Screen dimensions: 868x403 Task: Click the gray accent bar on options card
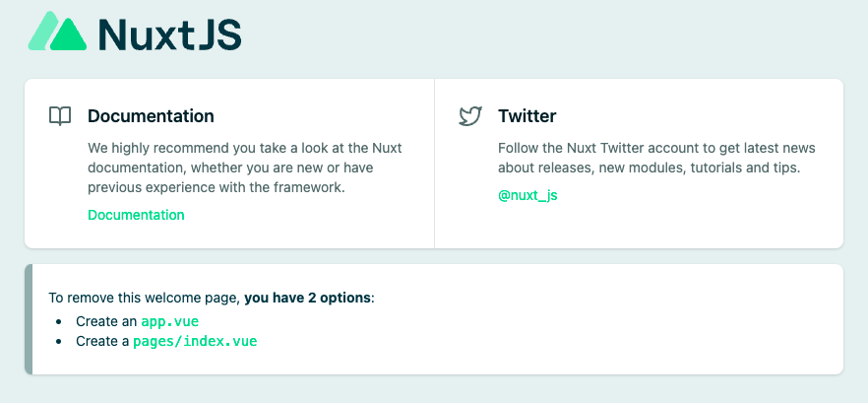(x=29, y=319)
